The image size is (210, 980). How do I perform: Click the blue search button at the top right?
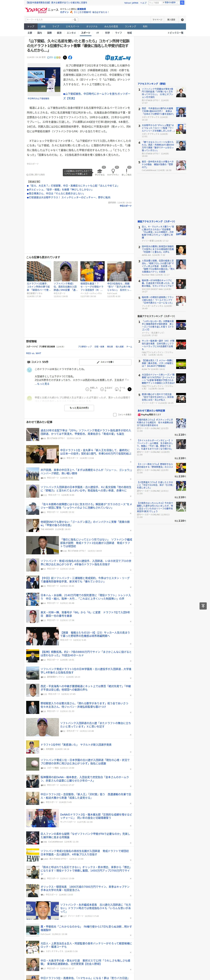[182, 3]
